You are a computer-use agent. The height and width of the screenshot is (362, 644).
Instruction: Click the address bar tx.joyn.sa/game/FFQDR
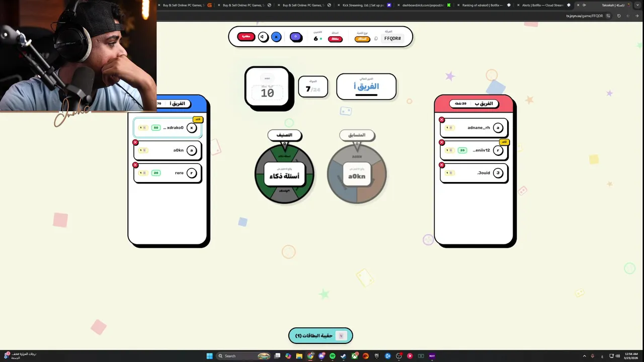pyautogui.click(x=584, y=16)
